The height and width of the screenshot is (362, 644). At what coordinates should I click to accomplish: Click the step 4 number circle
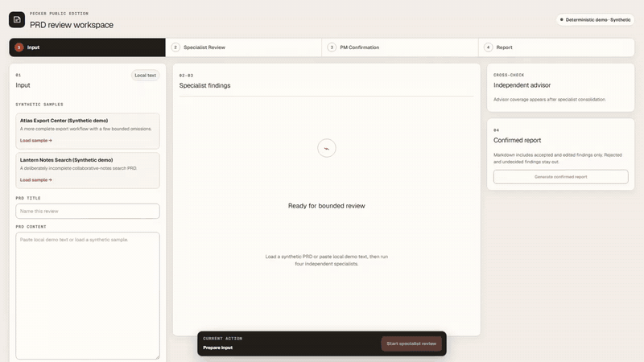(x=488, y=47)
